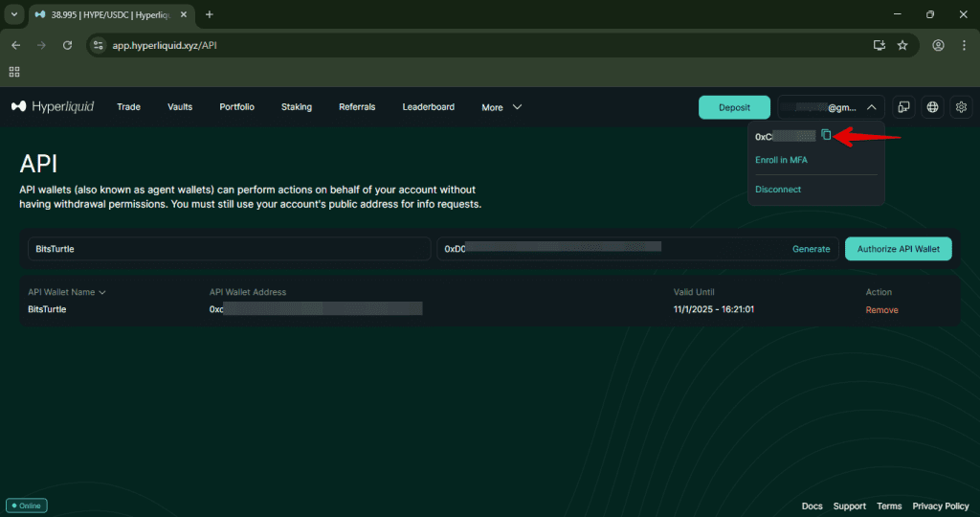Bookmark this page with star icon
The image size is (980, 517).
(x=902, y=45)
